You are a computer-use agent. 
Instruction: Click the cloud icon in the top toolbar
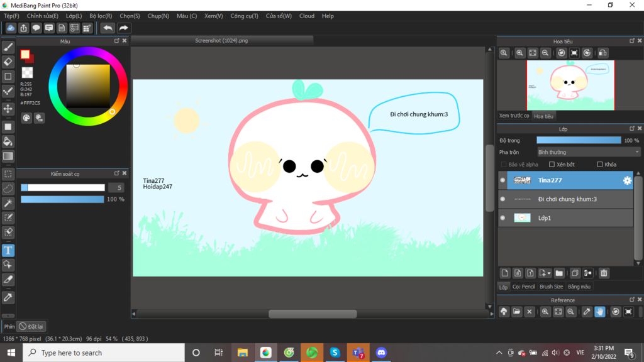click(x=11, y=28)
